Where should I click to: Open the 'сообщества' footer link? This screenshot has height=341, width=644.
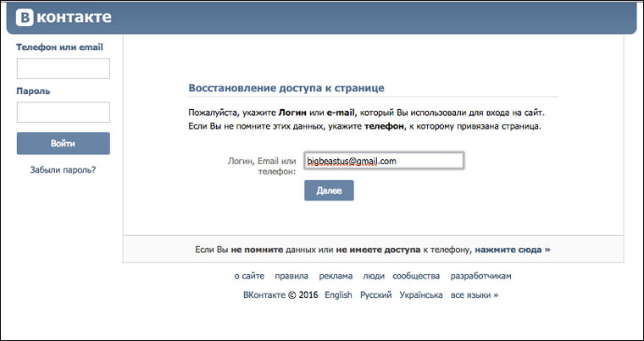click(x=416, y=276)
